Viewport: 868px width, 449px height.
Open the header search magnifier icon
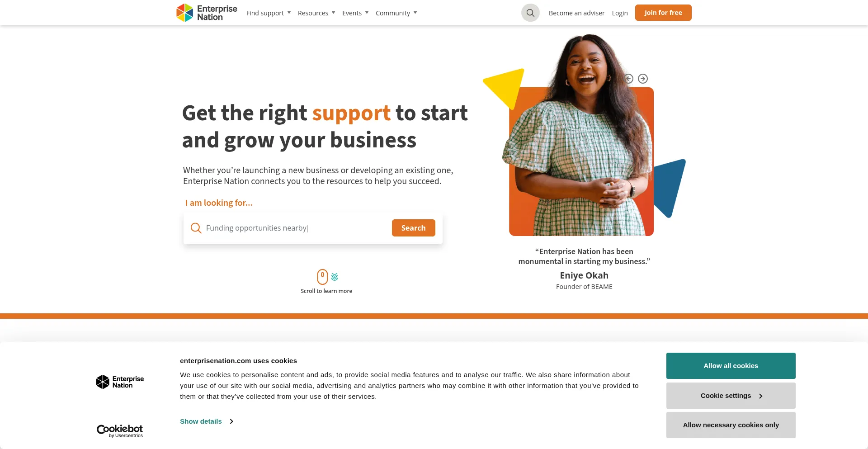[x=530, y=13]
